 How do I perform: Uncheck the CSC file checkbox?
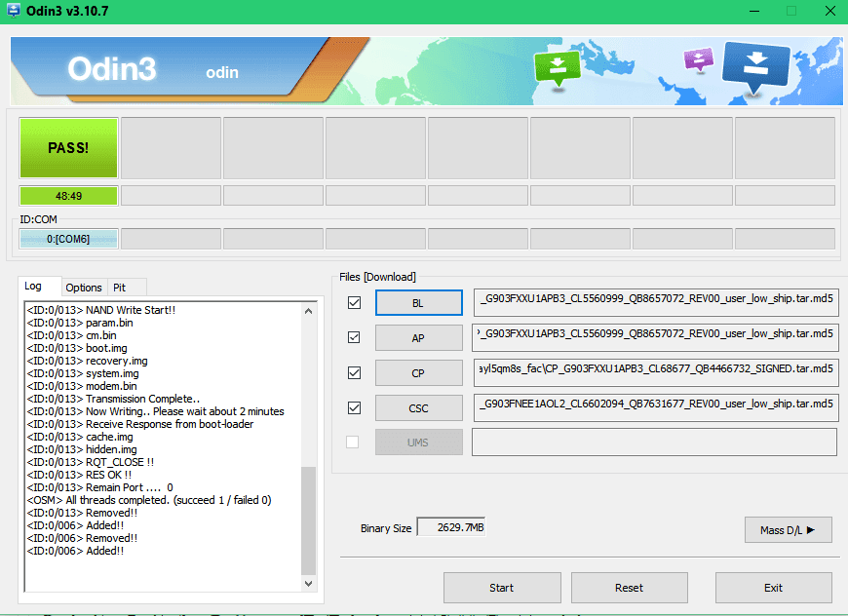354,407
